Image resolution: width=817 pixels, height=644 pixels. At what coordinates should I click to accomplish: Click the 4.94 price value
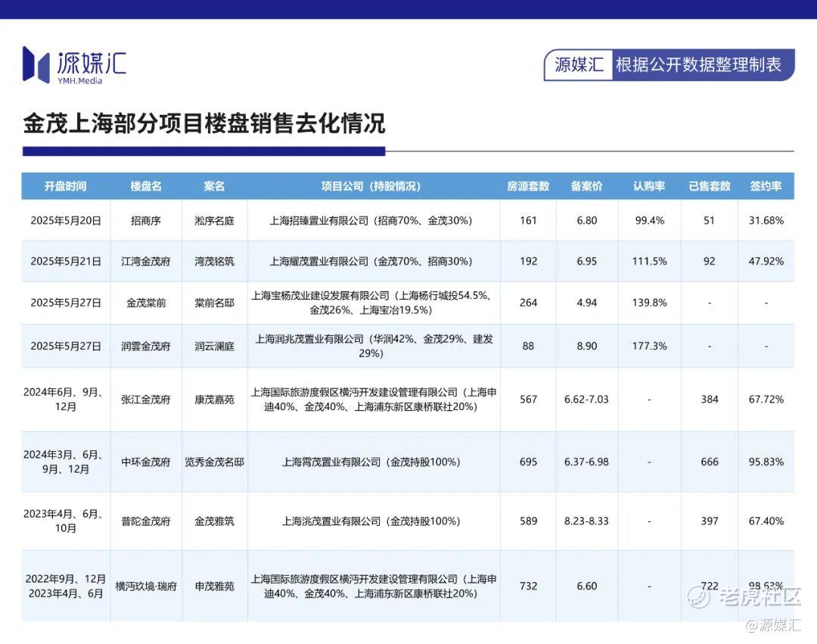pyautogui.click(x=587, y=303)
